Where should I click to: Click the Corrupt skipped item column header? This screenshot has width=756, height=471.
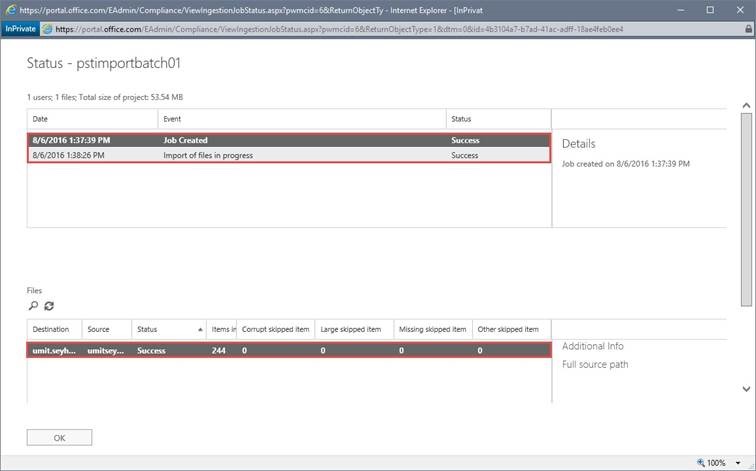pos(275,329)
